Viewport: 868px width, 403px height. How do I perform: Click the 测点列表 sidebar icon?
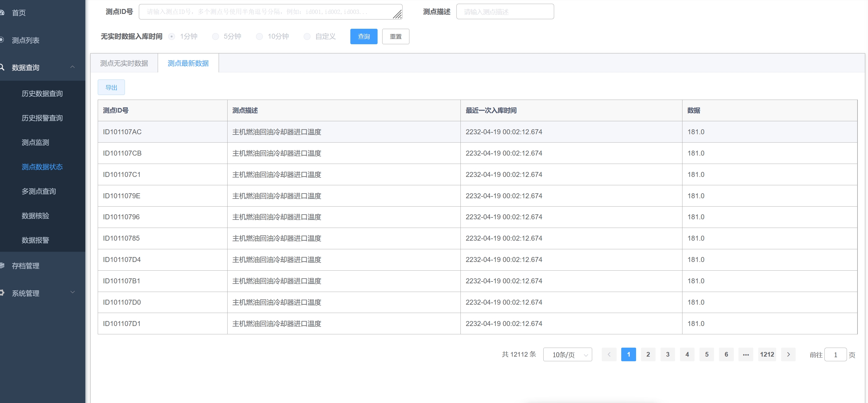coord(2,40)
